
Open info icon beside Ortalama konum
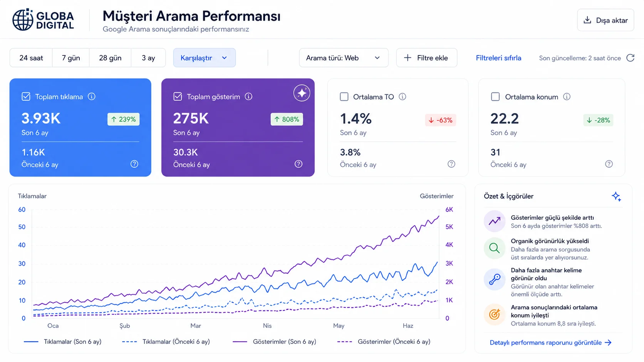pos(567,97)
